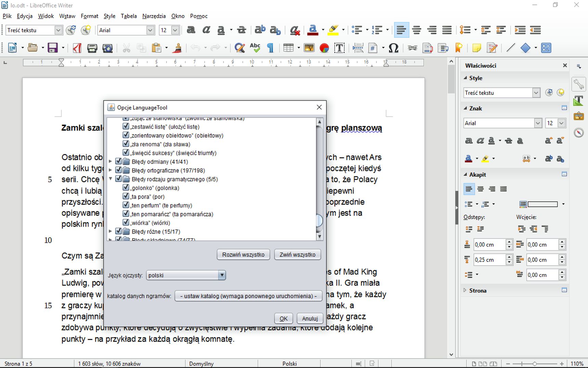Open the Plik menu
Viewport: 588px width, 368px height.
click(7, 16)
